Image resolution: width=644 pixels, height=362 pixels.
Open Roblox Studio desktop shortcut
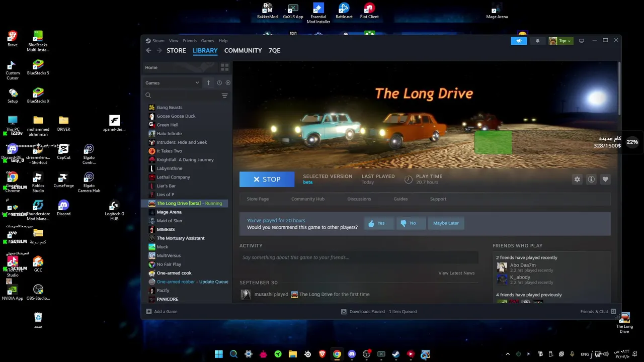(x=38, y=183)
